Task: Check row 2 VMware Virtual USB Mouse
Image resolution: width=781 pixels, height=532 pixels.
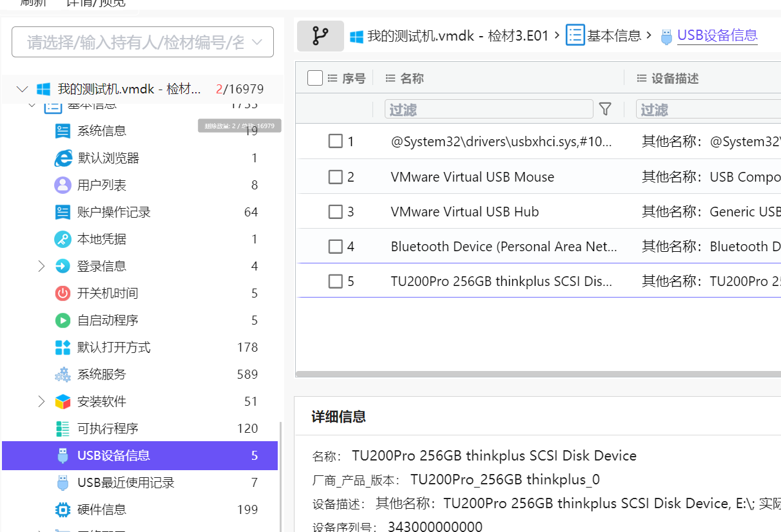Action: 335,176
